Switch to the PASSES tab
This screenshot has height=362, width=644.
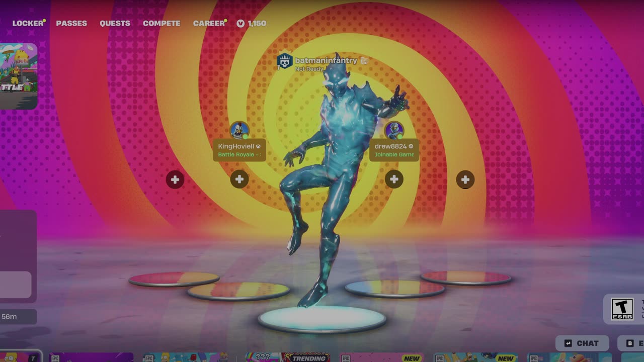(71, 23)
